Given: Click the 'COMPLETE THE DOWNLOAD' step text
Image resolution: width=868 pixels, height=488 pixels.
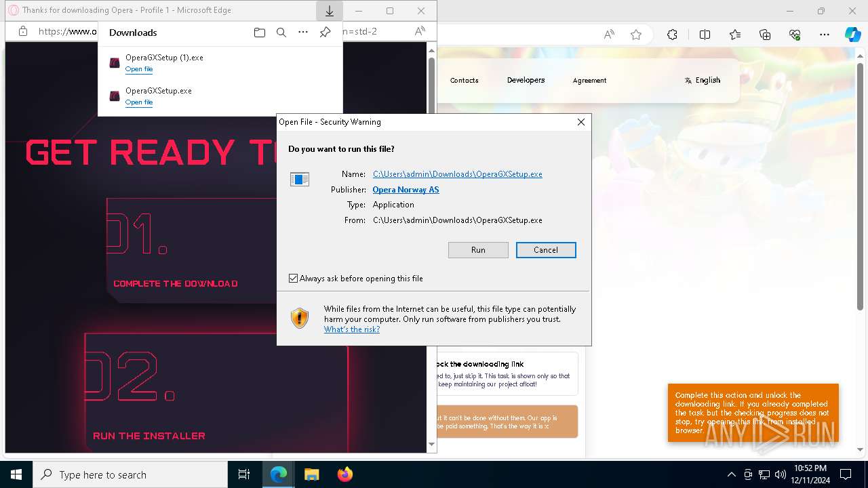Looking at the screenshot, I should click(x=176, y=283).
